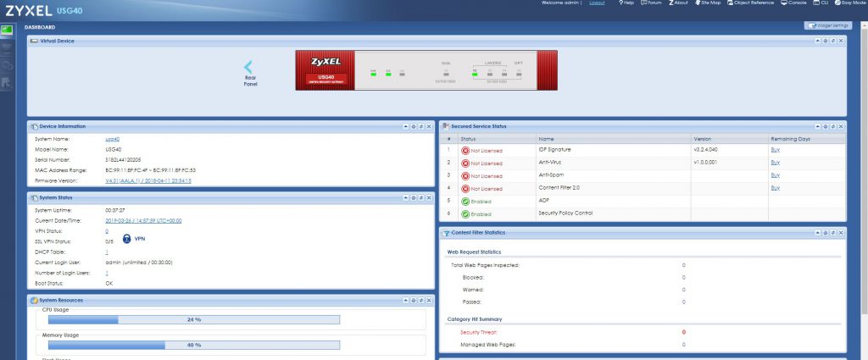The width and height of the screenshot is (868, 360).
Task: Open the Current Date/Time link
Action: (143, 220)
